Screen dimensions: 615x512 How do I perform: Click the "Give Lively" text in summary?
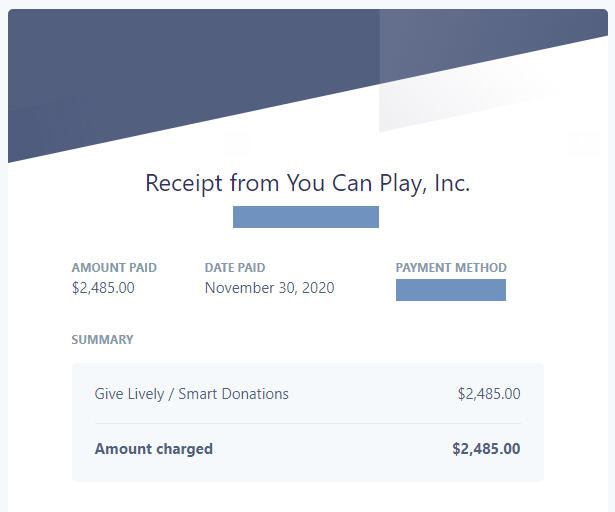[131, 394]
